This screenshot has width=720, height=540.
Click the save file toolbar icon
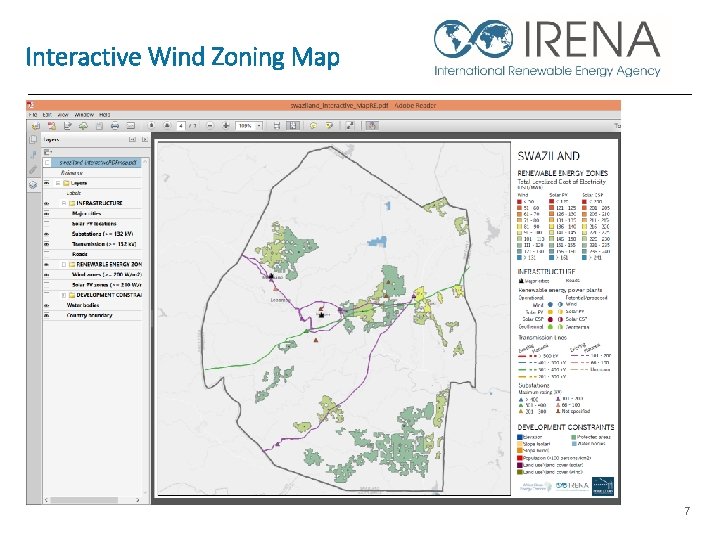[99, 126]
